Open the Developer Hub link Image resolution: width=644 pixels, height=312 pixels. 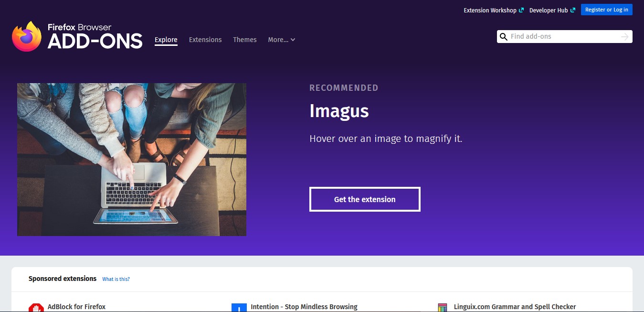tap(552, 10)
